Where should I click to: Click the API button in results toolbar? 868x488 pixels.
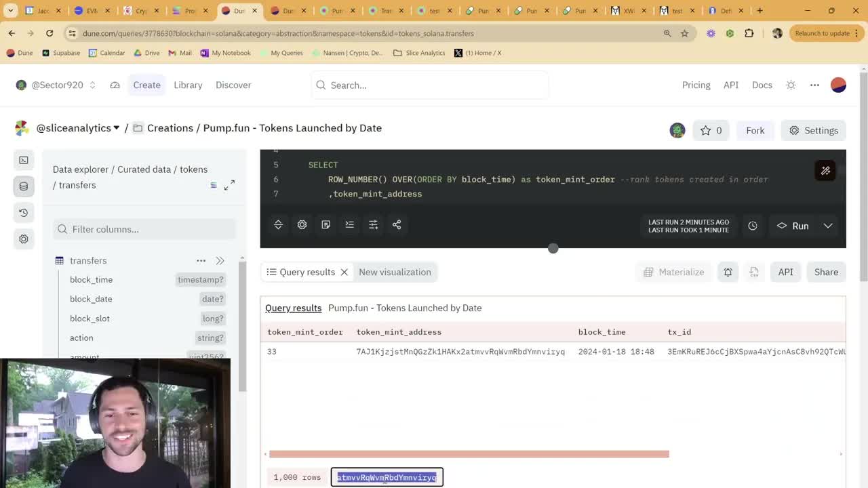785,272
